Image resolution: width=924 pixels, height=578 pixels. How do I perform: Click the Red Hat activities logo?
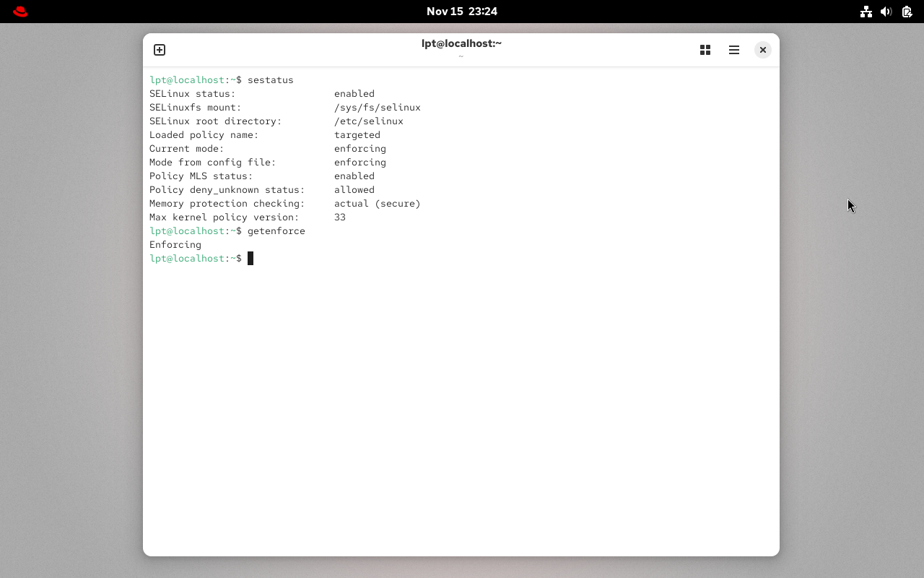19,12
